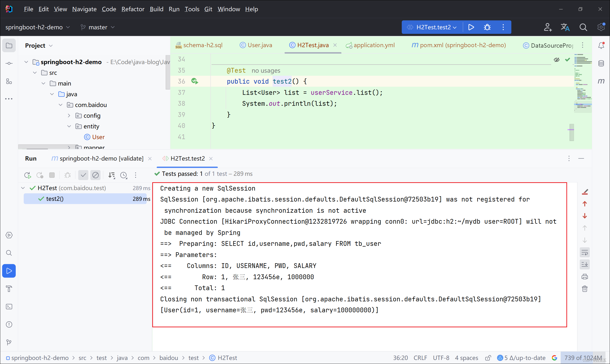Open more run actions beside debug
This screenshot has width=610, height=364.
pyautogui.click(x=503, y=27)
